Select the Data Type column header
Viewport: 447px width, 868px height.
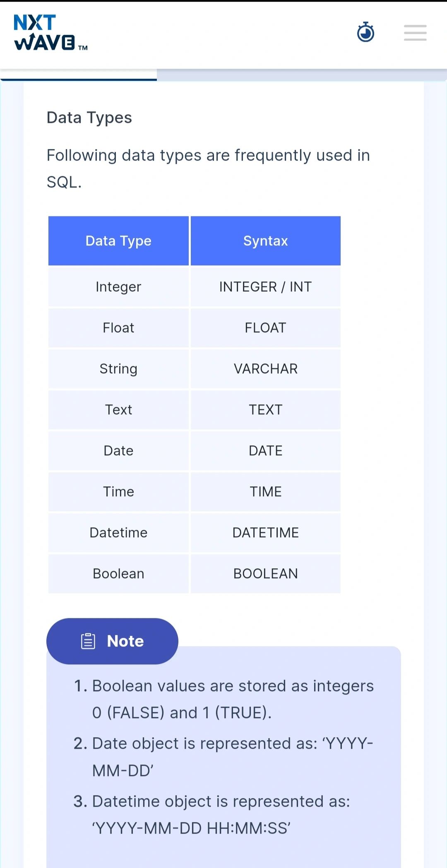click(x=118, y=241)
